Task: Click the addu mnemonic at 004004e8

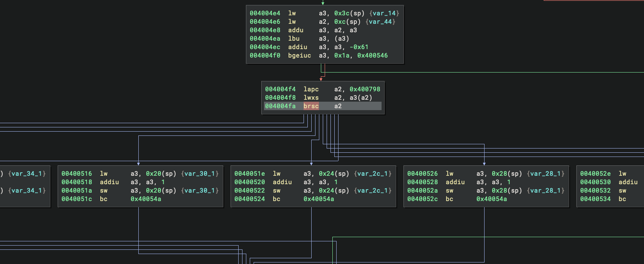Action: [296, 30]
